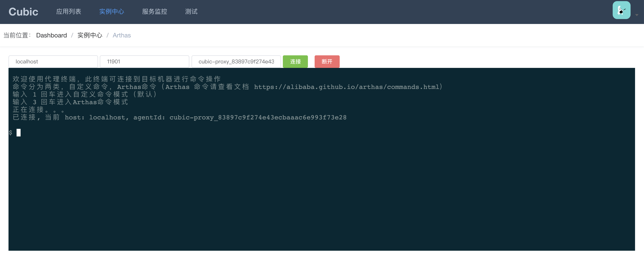Click the Dashboard breadcrumb link
Screen dimensions: 644x259
click(x=51, y=35)
